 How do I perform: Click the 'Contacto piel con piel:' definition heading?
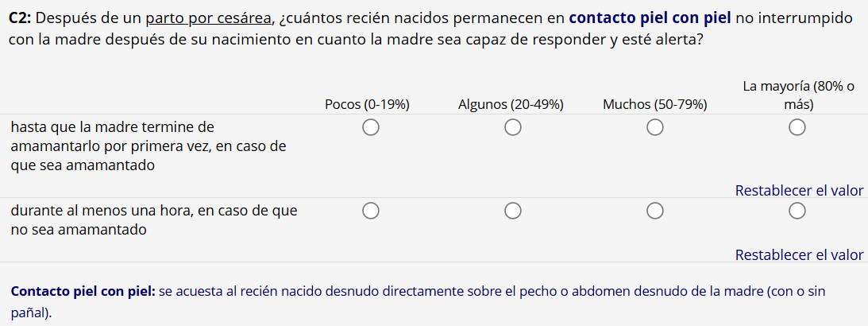coord(83,292)
